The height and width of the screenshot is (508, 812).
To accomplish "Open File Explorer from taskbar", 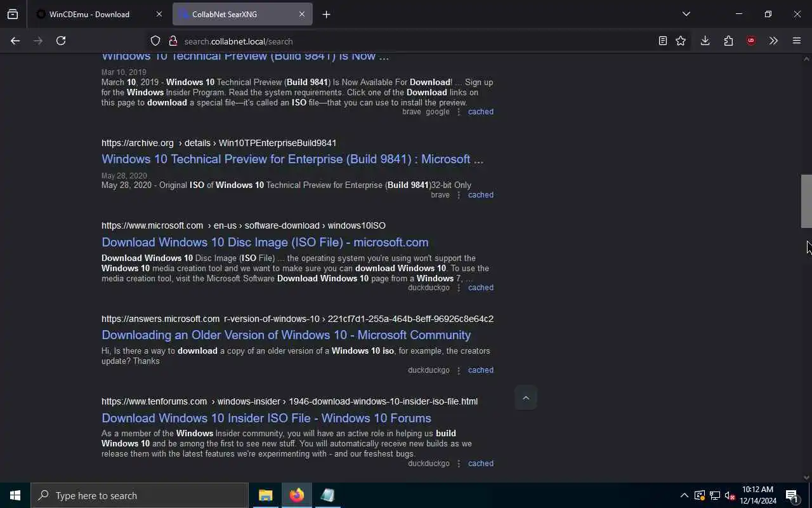I will 265,495.
